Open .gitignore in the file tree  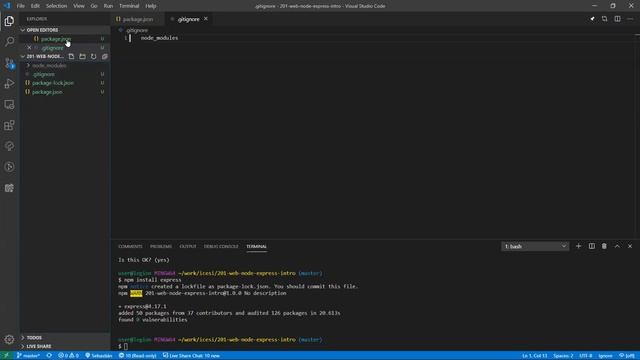(64, 74)
